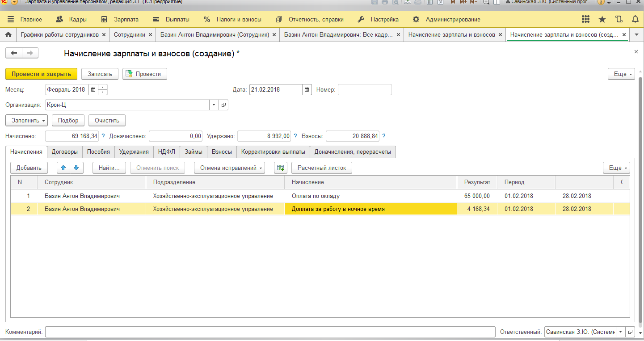Image resolution: width=644 pixels, height=341 pixels.
Task: Expand the Заполнить dropdown button
Action: coord(26,120)
